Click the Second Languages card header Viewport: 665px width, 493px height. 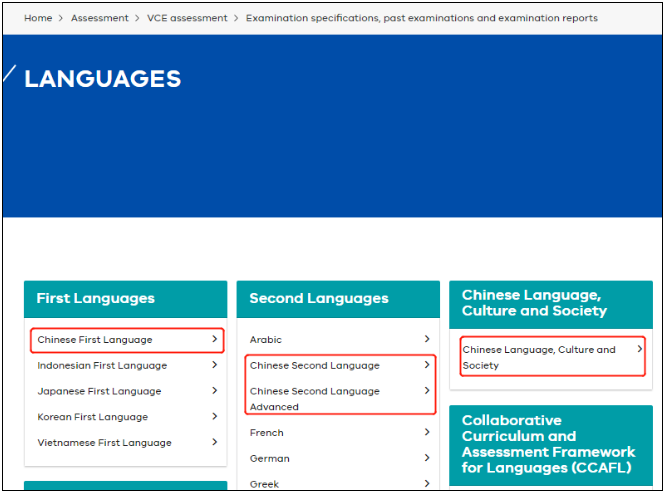338,299
